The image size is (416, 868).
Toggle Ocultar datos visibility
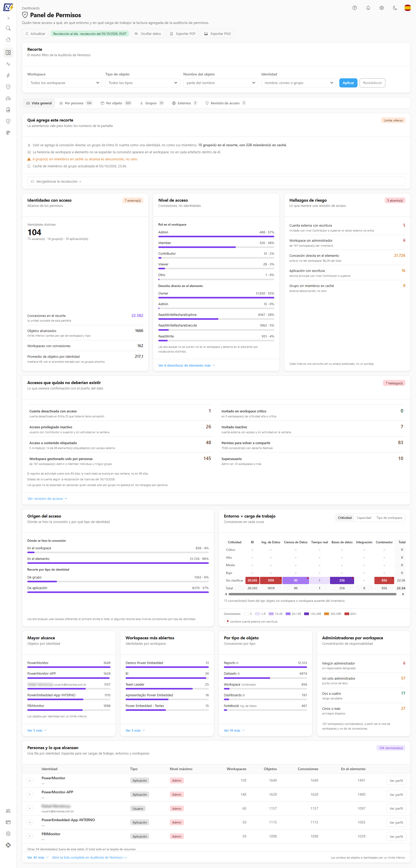pos(147,34)
